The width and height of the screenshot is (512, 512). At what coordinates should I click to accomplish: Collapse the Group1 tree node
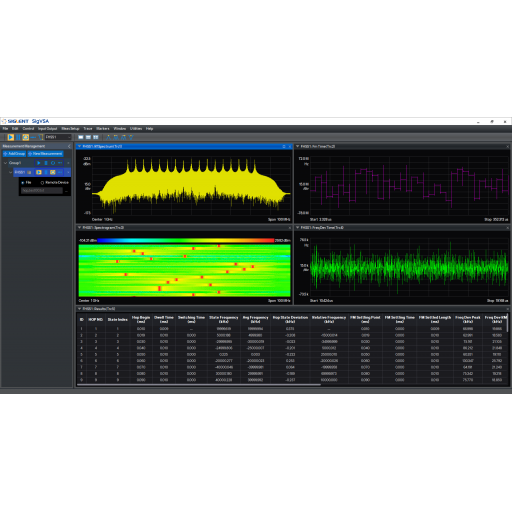[5, 163]
